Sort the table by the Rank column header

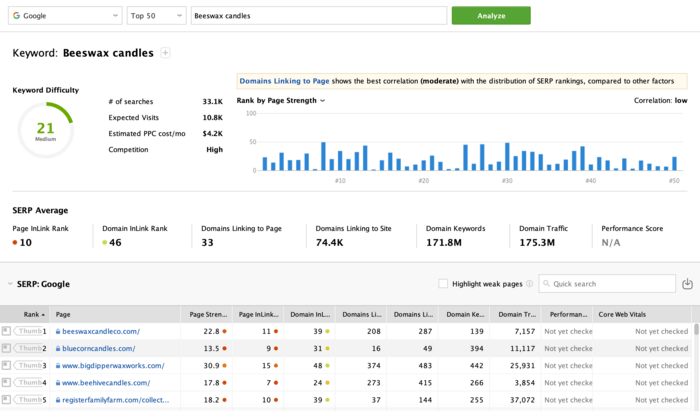[34, 314]
